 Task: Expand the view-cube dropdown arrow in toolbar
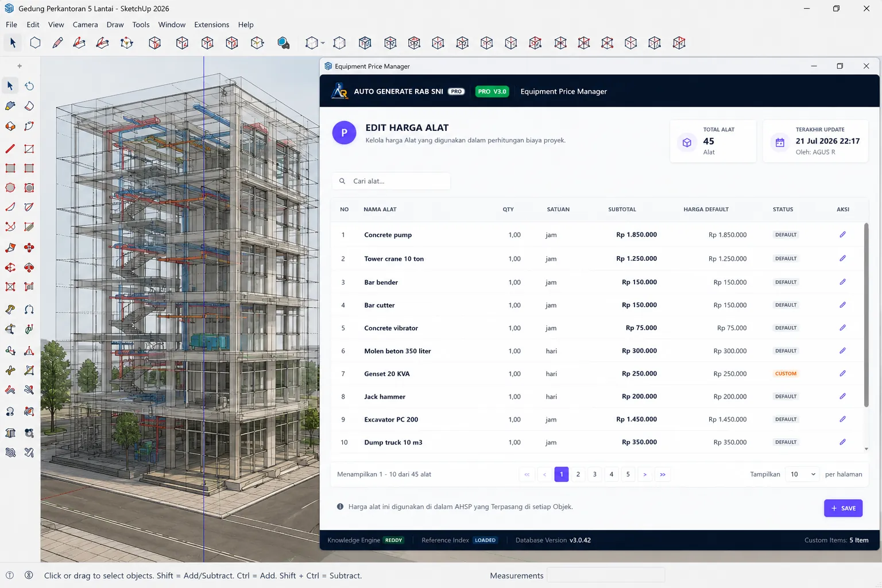tap(323, 43)
